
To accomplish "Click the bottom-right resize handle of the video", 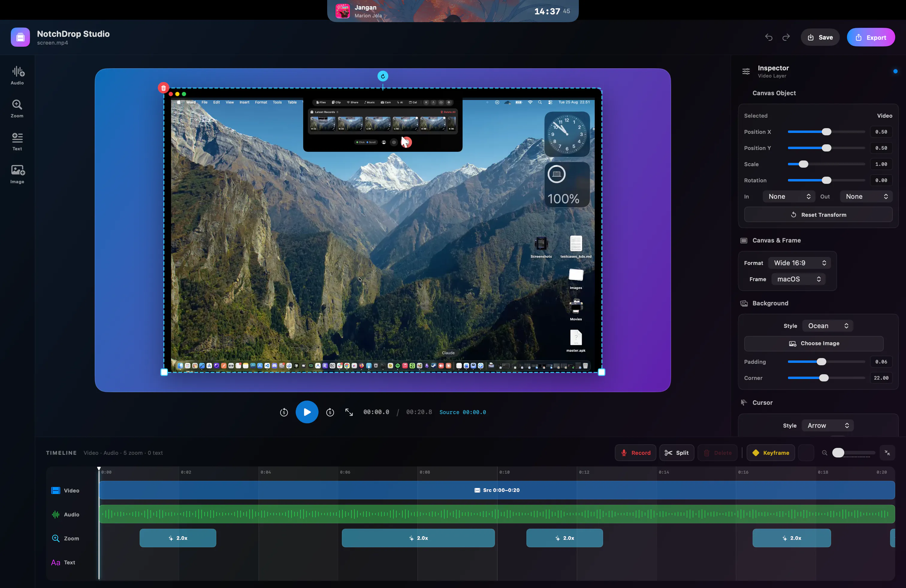I will (x=602, y=372).
